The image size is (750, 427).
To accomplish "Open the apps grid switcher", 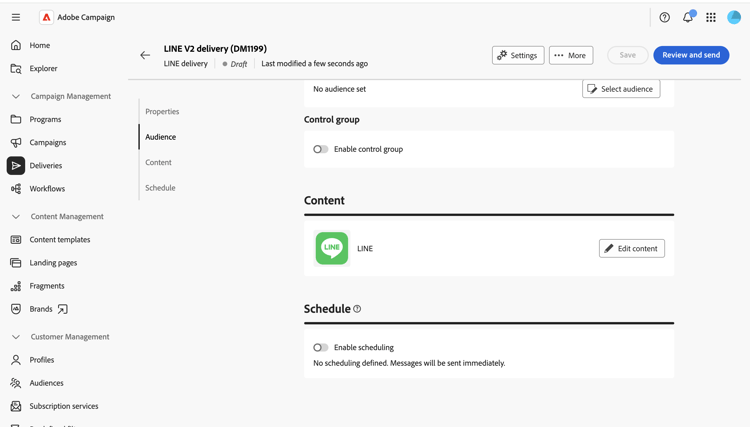I will [x=711, y=17].
